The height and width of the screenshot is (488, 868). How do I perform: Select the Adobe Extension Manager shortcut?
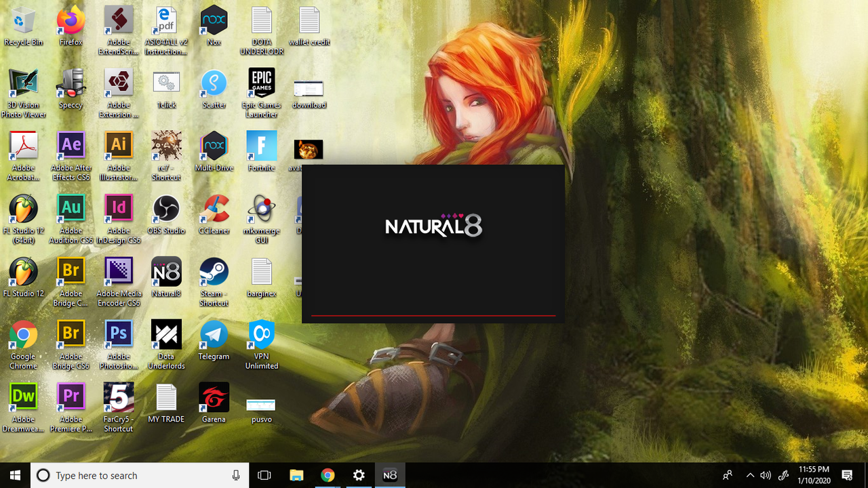click(119, 94)
